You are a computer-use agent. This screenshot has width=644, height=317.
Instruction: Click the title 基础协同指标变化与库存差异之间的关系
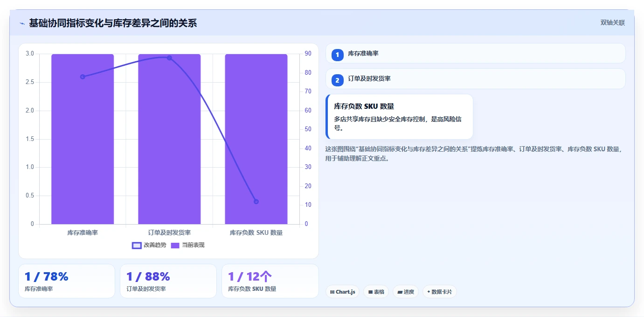coord(113,23)
